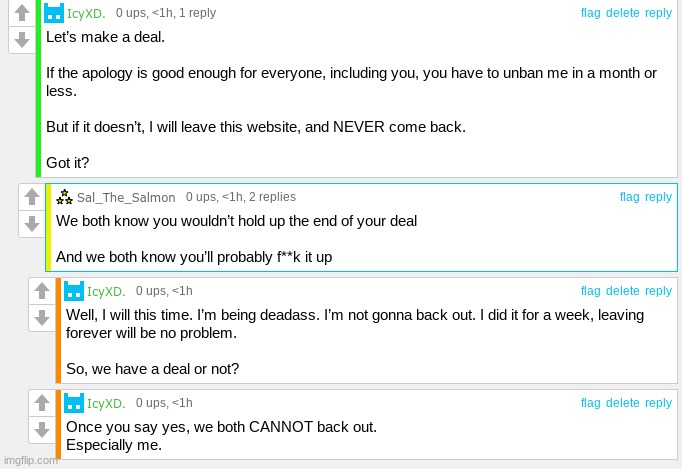Click the imgflip.com watermark
This screenshot has width=682, height=469.
point(30,460)
